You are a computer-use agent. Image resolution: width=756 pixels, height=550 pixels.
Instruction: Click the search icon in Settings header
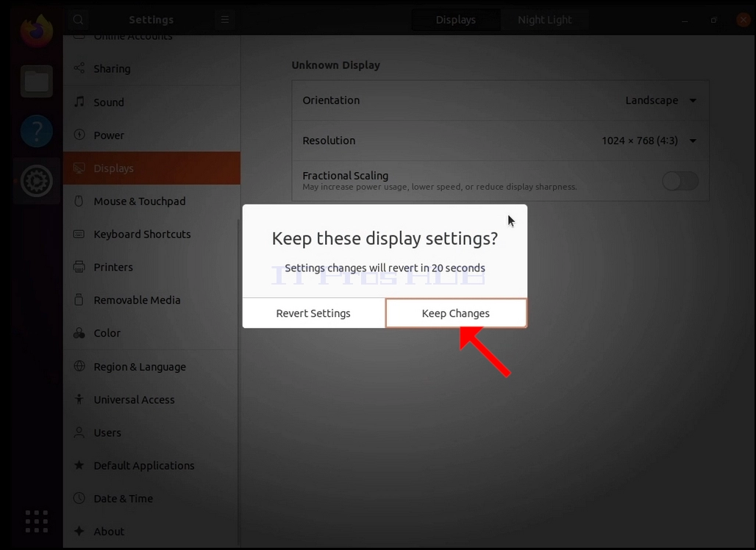pos(78,20)
